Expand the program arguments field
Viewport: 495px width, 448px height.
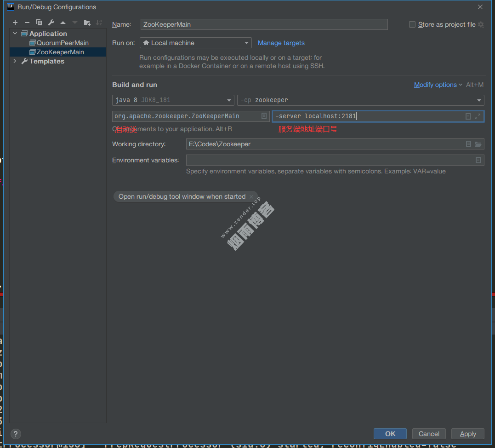click(x=478, y=116)
